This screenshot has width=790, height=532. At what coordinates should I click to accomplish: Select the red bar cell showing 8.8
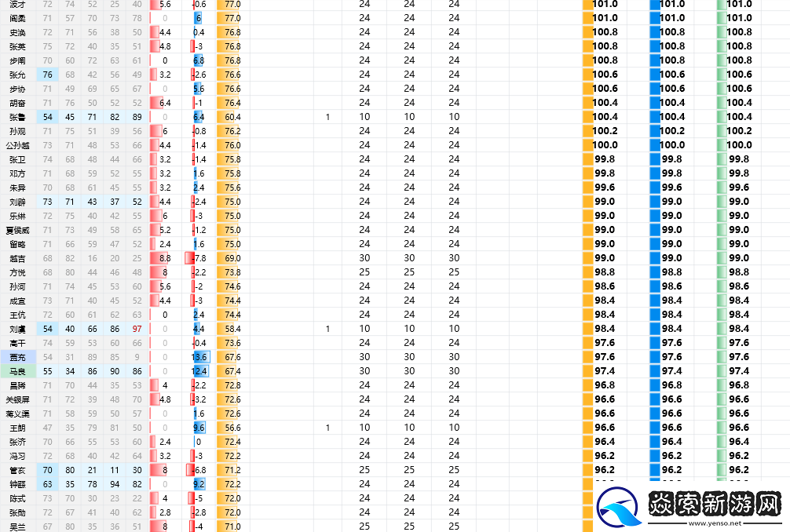(163, 258)
